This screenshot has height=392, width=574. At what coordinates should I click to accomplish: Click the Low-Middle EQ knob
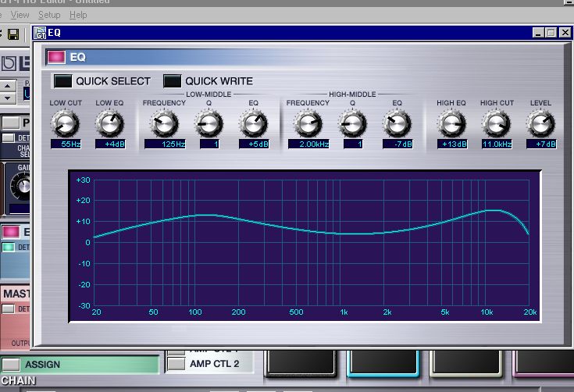tap(253, 123)
